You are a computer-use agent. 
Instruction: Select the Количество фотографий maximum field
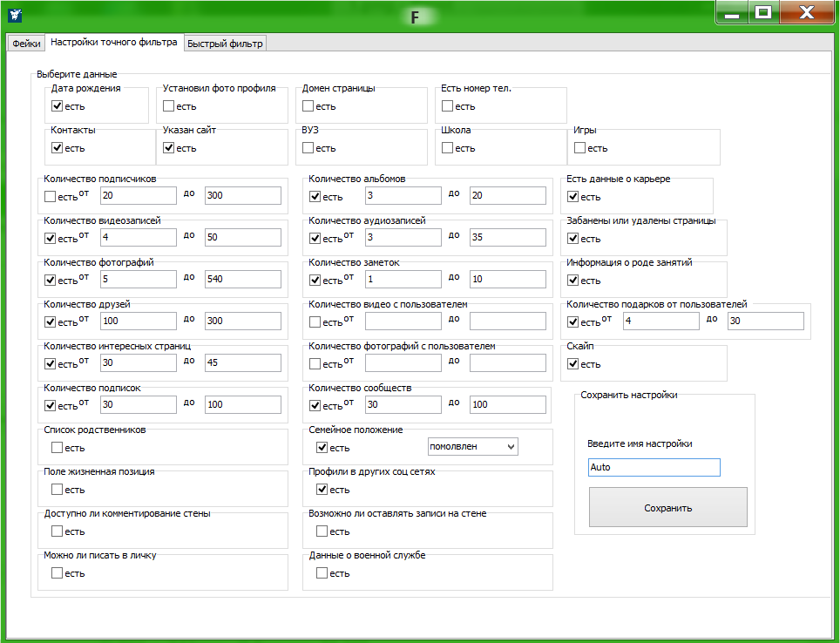pyautogui.click(x=242, y=279)
